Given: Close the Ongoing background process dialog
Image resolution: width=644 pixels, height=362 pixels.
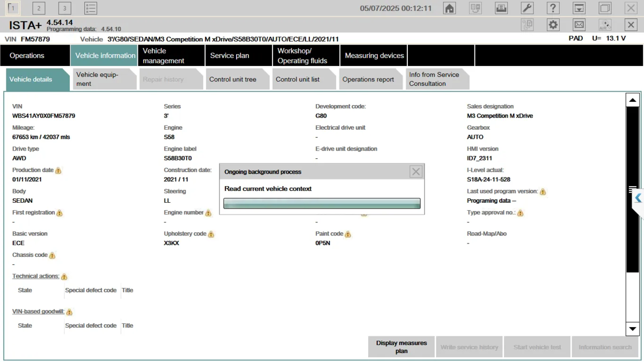Looking at the screenshot, I should click(415, 172).
